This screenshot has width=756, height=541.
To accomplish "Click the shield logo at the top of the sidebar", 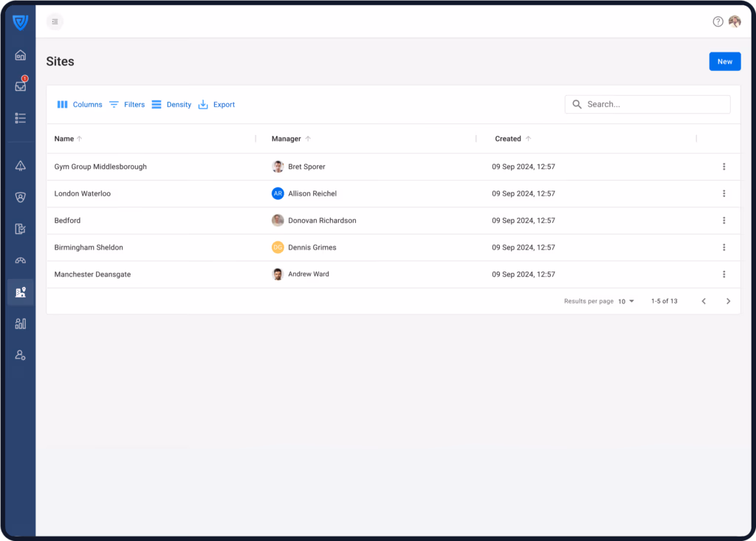I will tap(20, 22).
